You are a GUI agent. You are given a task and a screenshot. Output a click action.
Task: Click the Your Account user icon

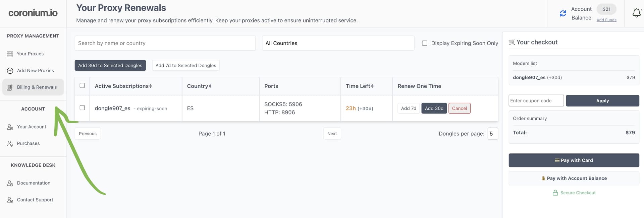click(x=10, y=127)
